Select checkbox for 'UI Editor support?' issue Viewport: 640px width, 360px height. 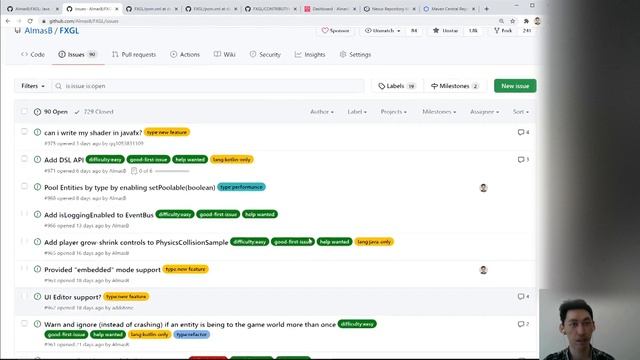tap(24, 296)
